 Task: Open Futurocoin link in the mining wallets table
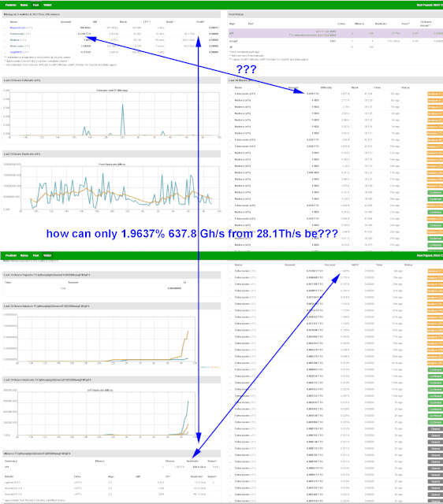17,34
